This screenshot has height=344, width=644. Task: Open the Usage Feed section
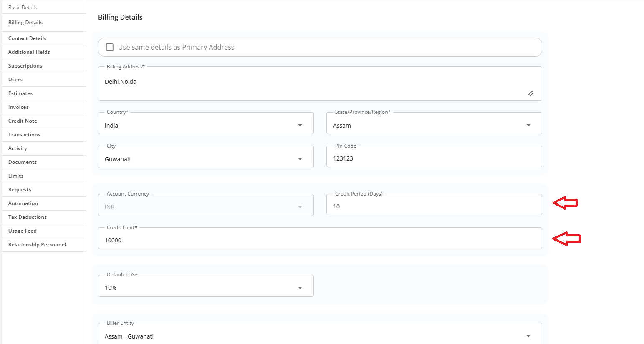(x=22, y=231)
